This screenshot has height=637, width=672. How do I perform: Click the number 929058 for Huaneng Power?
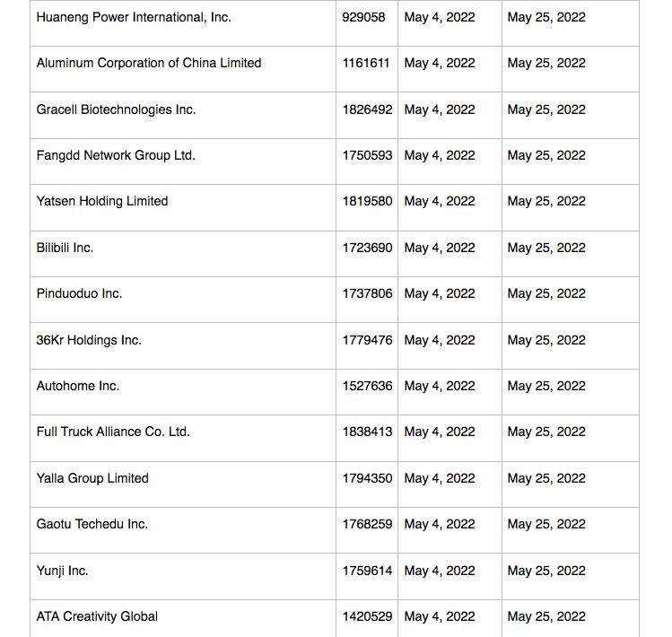[363, 17]
